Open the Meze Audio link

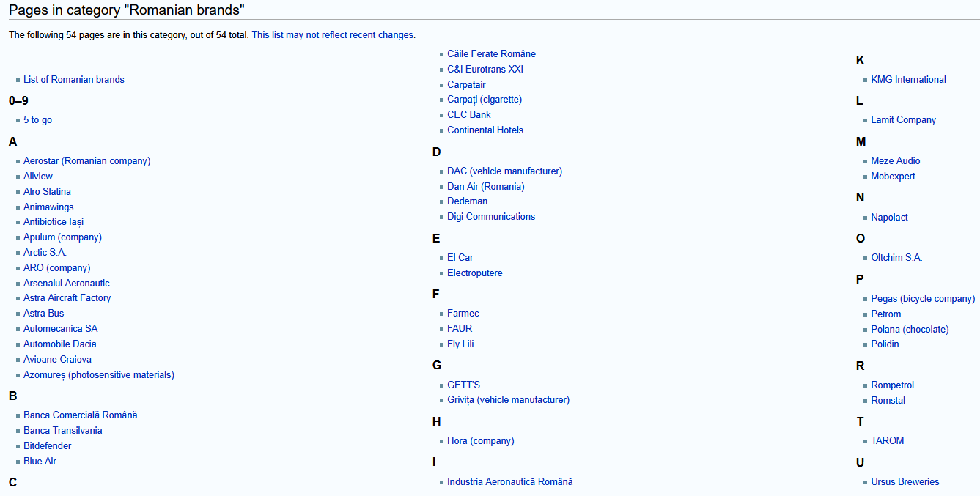coord(896,160)
